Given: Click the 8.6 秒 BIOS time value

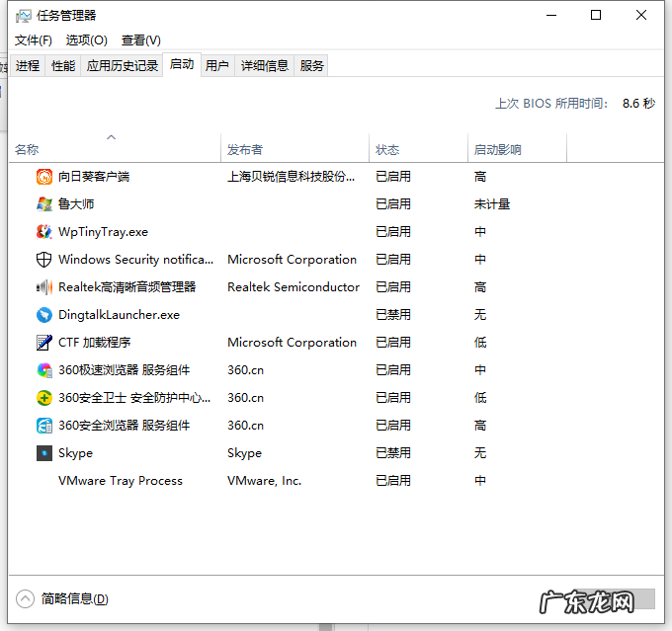Looking at the screenshot, I should pos(638,104).
